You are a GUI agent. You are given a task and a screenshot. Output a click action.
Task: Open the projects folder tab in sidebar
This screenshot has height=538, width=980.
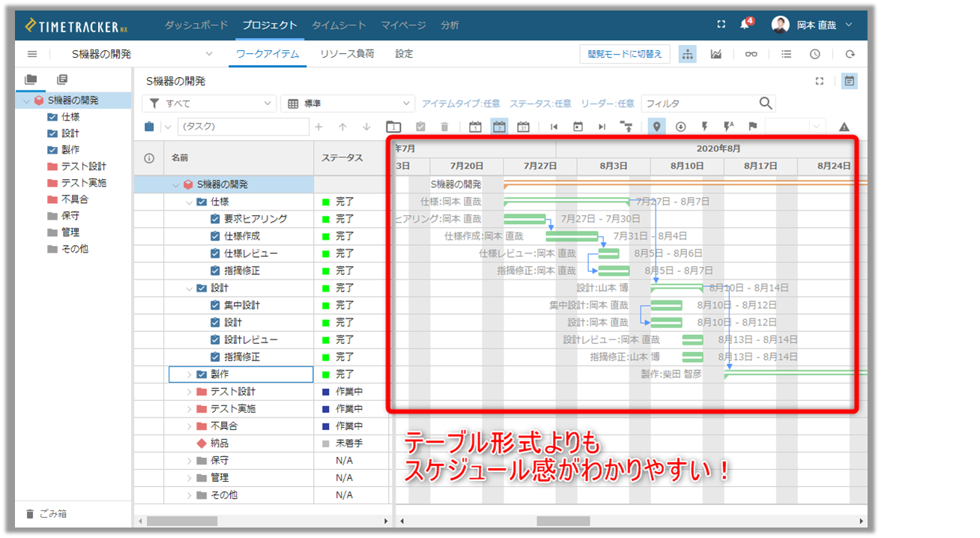[x=31, y=79]
